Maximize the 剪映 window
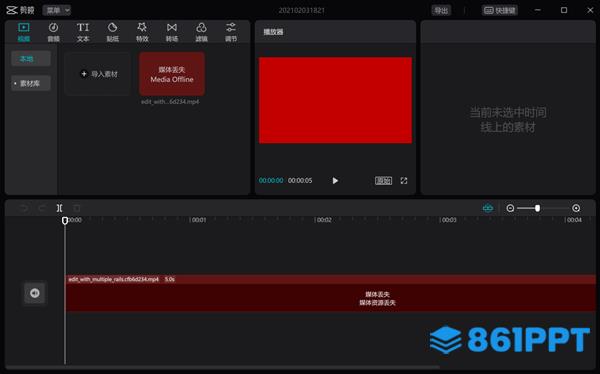This screenshot has width=600, height=374. point(564,10)
